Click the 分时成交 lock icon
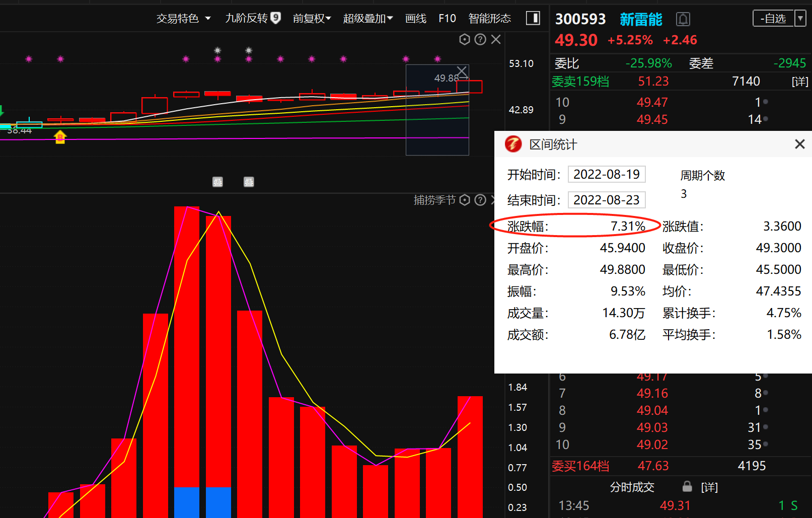812x518 pixels. click(x=687, y=486)
